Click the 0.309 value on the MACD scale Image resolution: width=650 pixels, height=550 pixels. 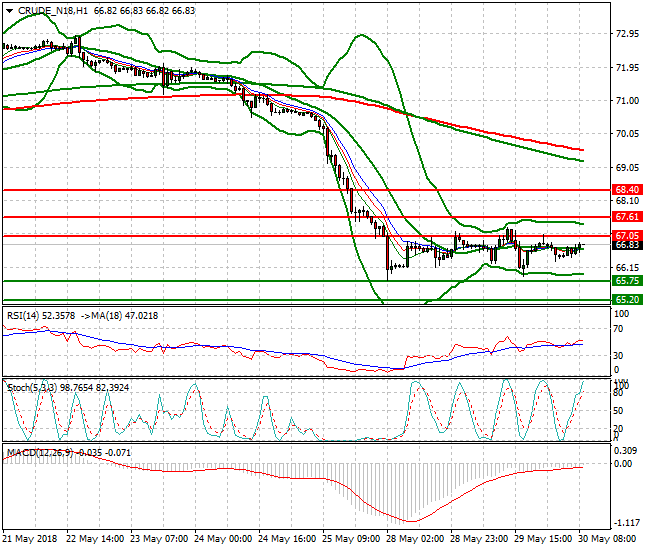[x=625, y=451]
